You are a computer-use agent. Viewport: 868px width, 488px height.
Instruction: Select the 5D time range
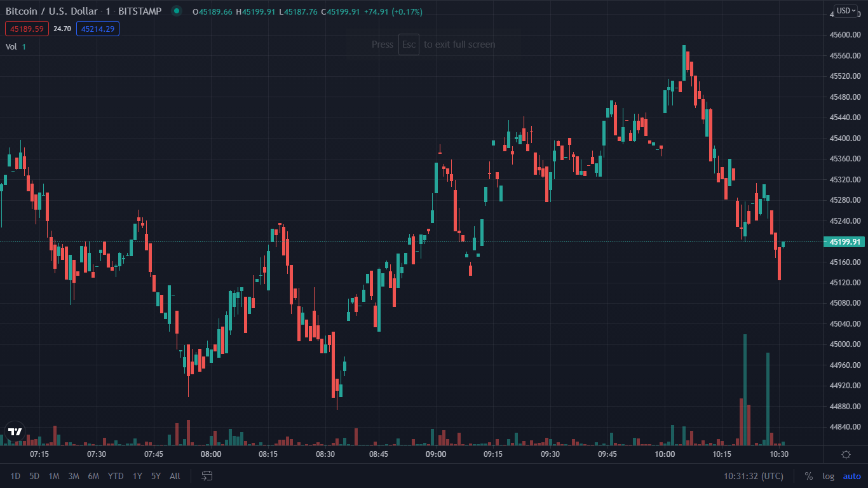(34, 476)
